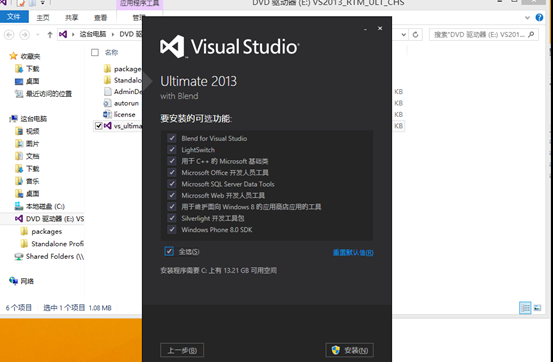Select DVD 驱动器 (E:) in sidebar

[55, 219]
